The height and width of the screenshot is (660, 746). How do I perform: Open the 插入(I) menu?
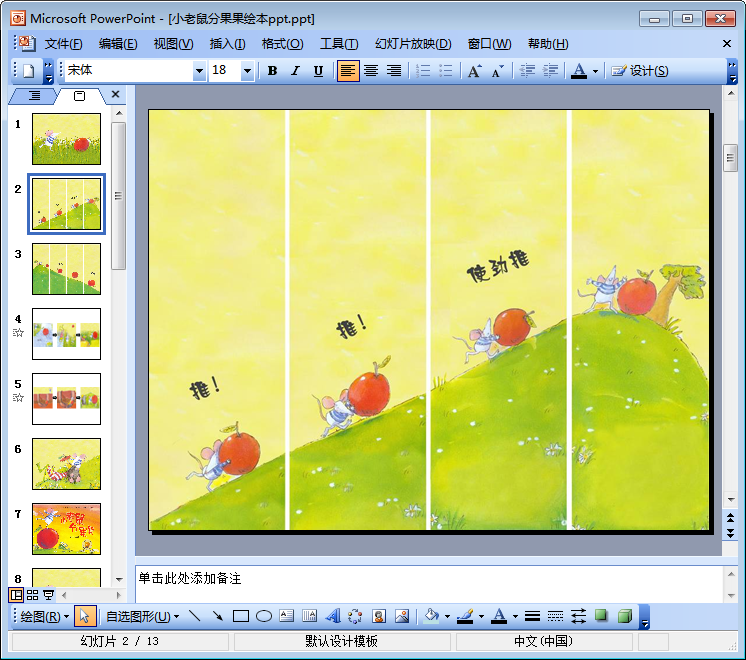click(x=227, y=44)
